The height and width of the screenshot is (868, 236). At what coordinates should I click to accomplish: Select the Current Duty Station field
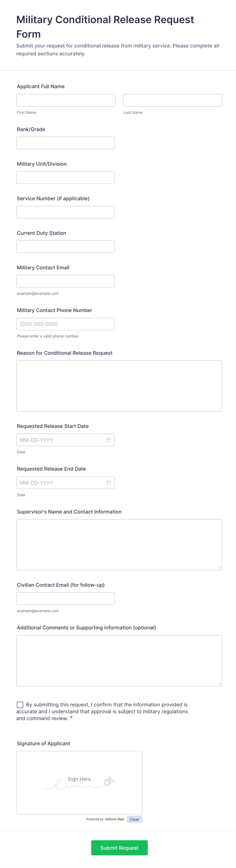click(65, 247)
